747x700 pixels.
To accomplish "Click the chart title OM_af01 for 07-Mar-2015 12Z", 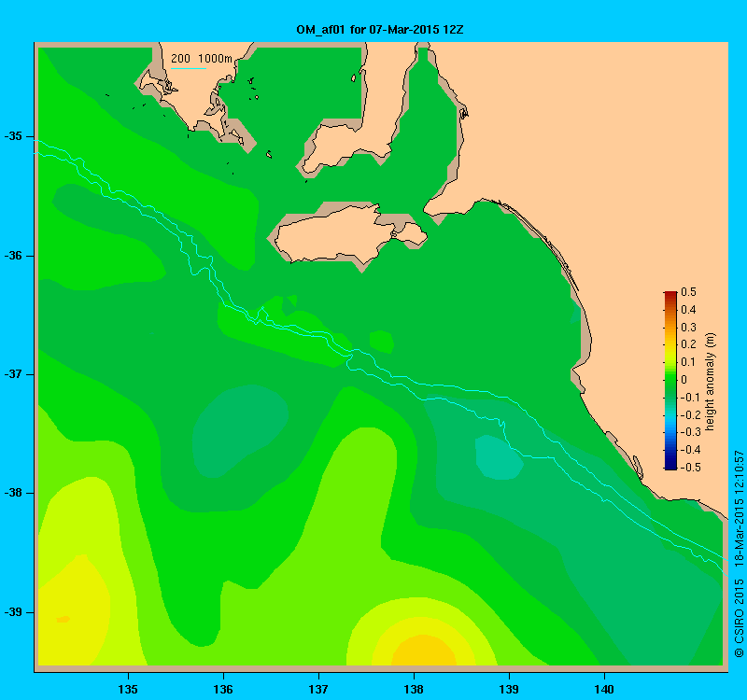I will (x=380, y=30).
